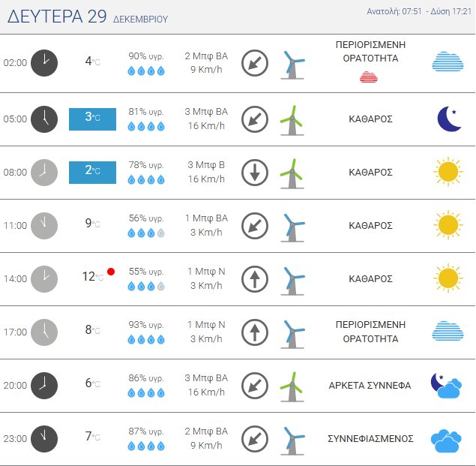
Task: Click the blue windmill icon at 17:00
Action: 292,332
